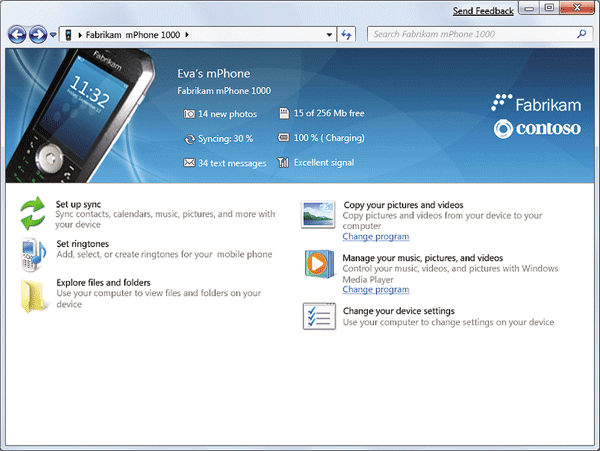The height and width of the screenshot is (451, 600).
Task: Click the pictures and videos landscape icon
Action: (x=318, y=214)
